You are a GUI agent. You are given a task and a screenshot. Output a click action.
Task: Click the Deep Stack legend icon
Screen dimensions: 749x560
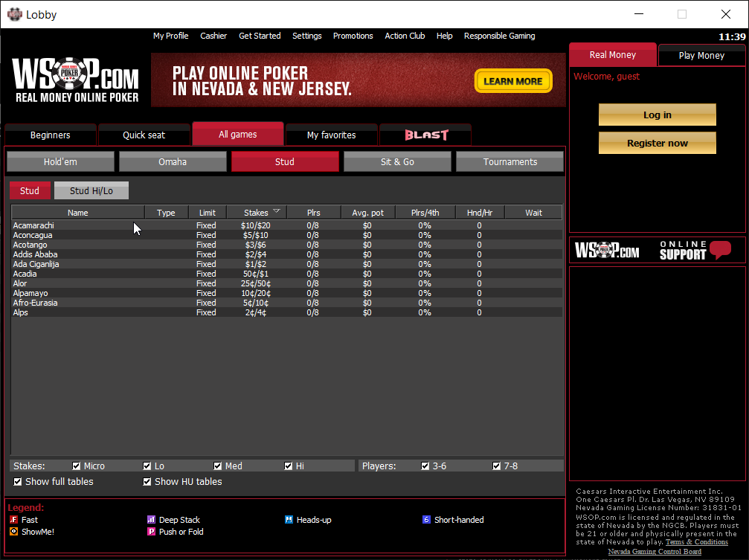[152, 519]
